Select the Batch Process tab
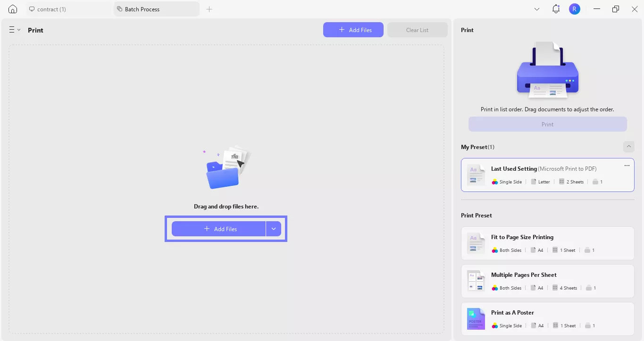The width and height of the screenshot is (644, 341). tap(156, 9)
